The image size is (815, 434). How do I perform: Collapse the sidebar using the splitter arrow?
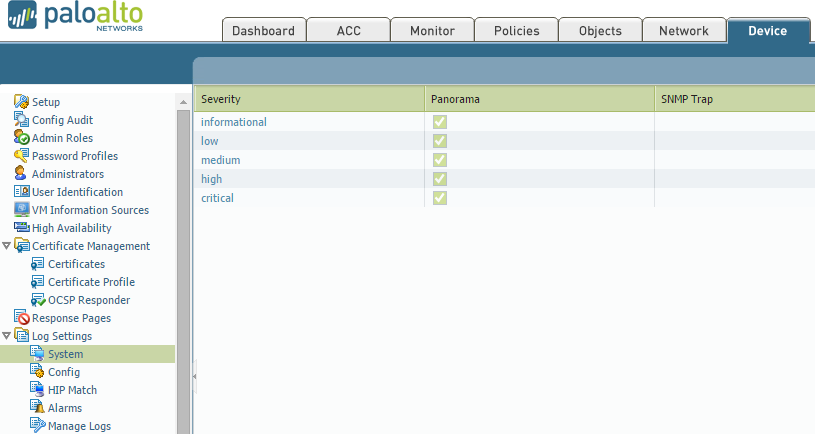194,376
